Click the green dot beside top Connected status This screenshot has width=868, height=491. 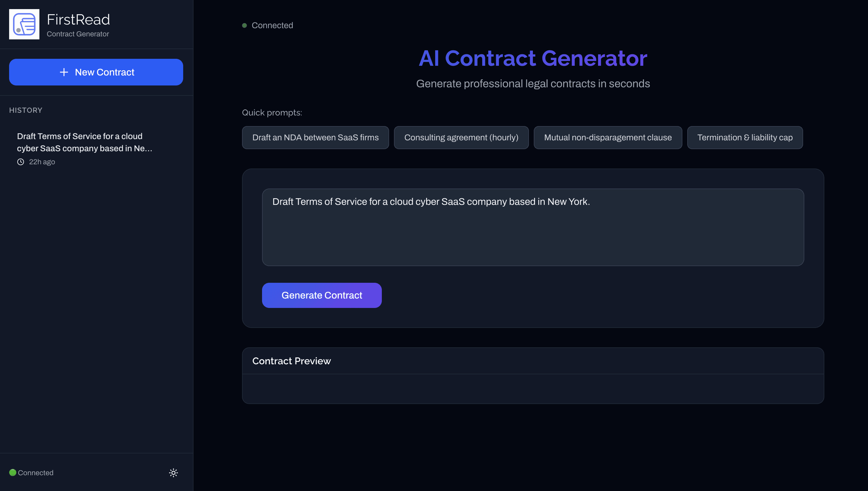(244, 25)
